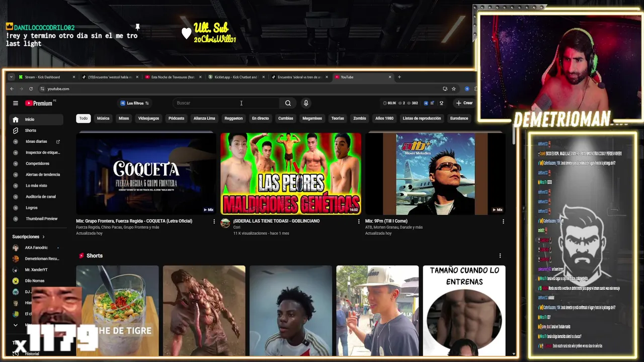Viewport: 644px width, 362px height.
Task: Select the Pódcasts filter chip
Action: point(176,119)
